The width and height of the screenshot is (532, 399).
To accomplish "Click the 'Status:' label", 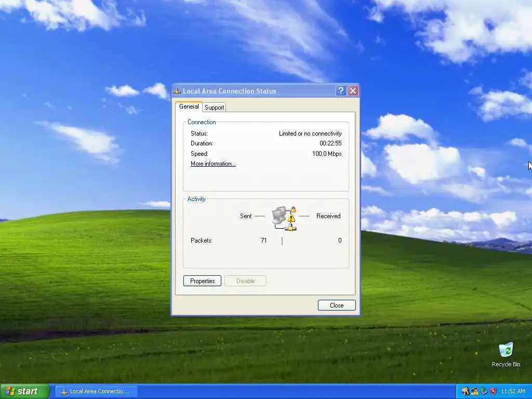I will point(199,134).
